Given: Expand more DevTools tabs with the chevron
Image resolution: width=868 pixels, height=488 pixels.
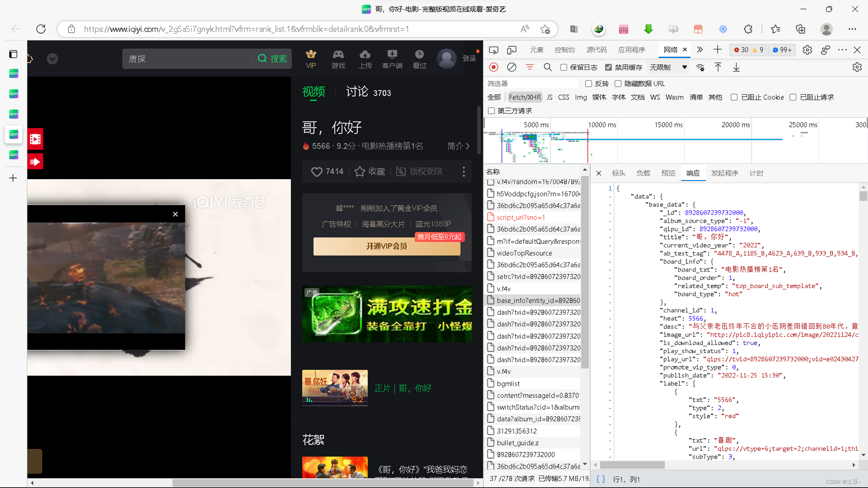Looking at the screenshot, I should click(700, 50).
